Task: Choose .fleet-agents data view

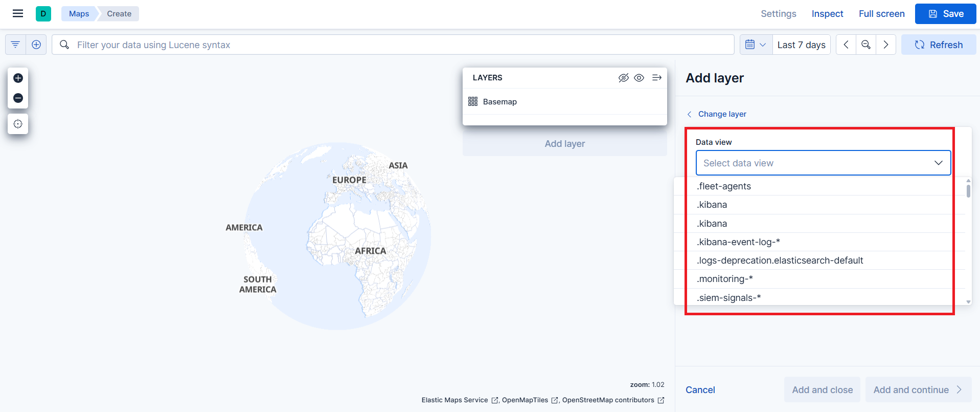Action: pyautogui.click(x=819, y=186)
